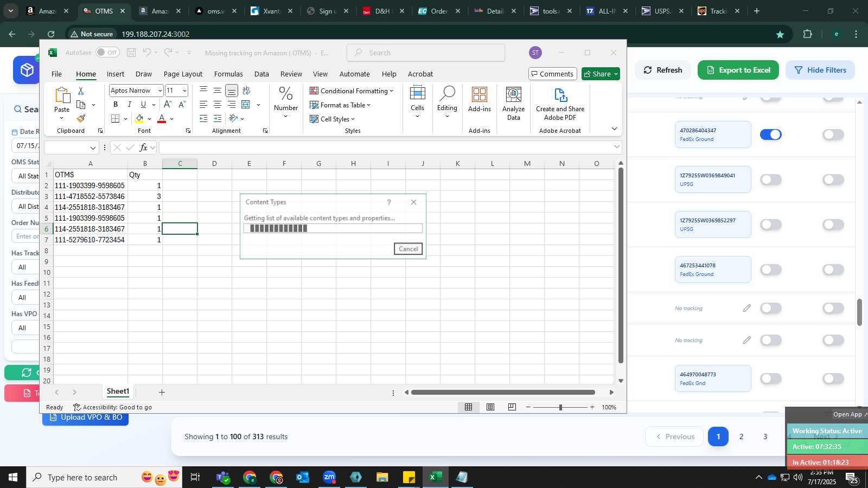The image size is (868, 488).
Task: Open File Explorer from taskbar
Action: pos(382,477)
